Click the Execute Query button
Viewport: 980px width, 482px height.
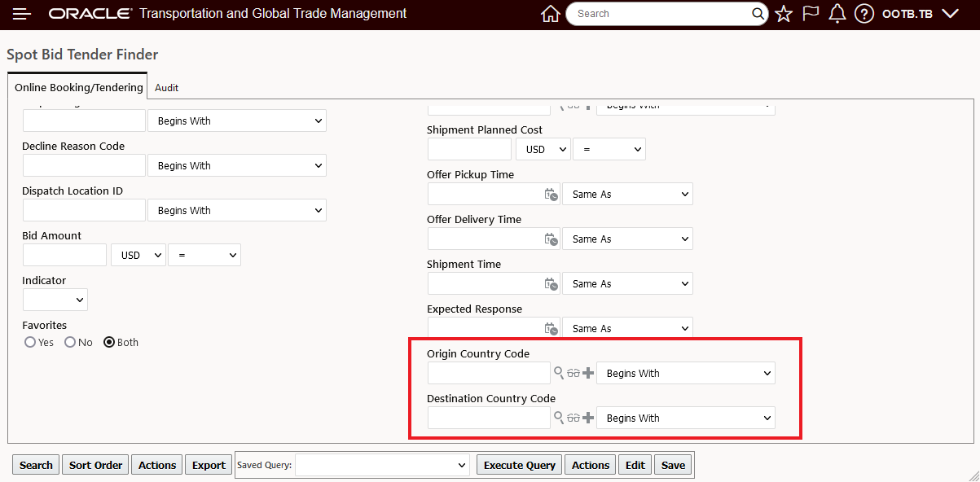519,465
